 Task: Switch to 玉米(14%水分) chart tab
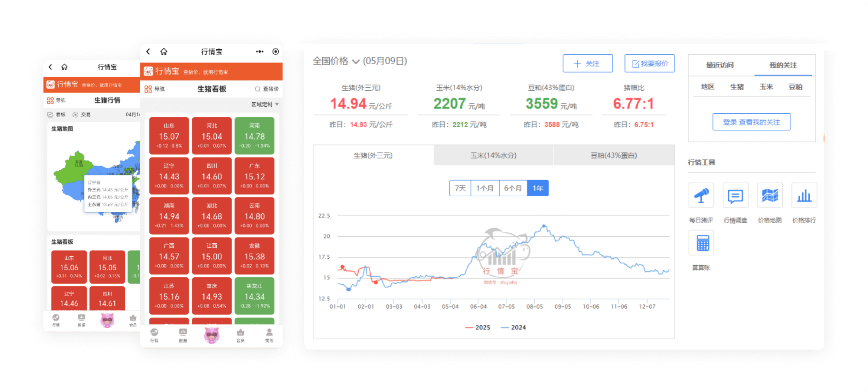tap(493, 155)
